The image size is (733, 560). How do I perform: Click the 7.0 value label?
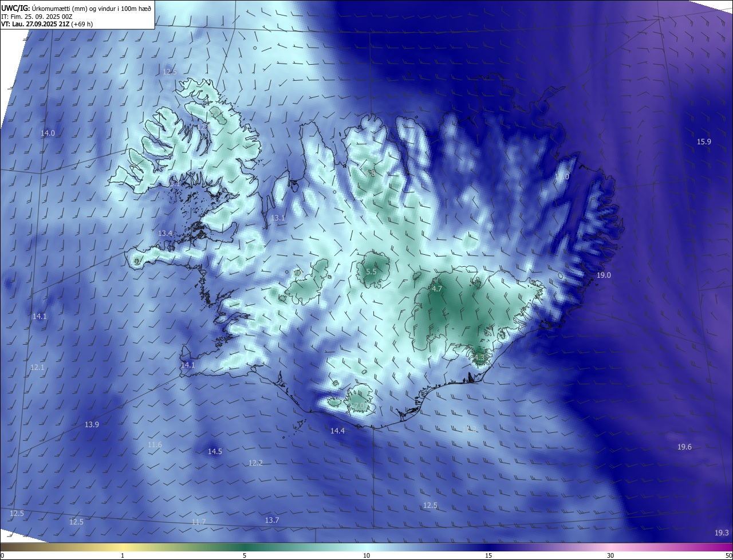click(359, 405)
